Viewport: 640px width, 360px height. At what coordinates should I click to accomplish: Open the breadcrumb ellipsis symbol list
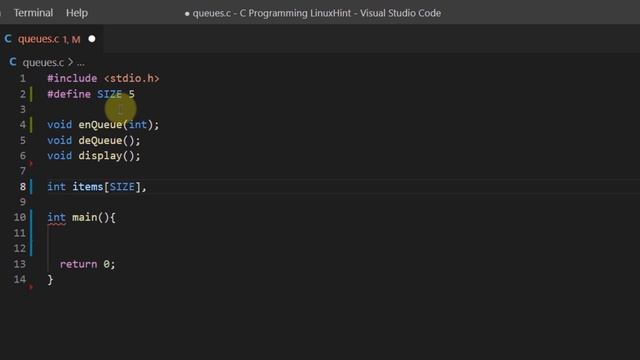pyautogui.click(x=81, y=63)
